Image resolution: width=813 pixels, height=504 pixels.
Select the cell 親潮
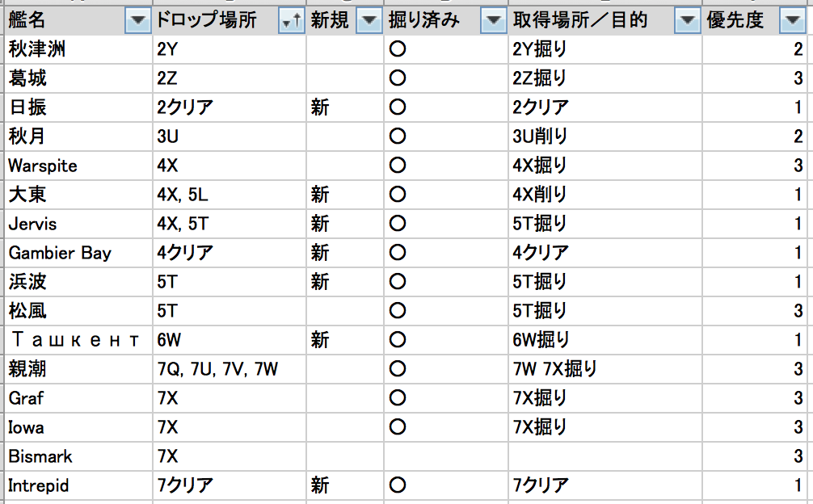[78, 369]
